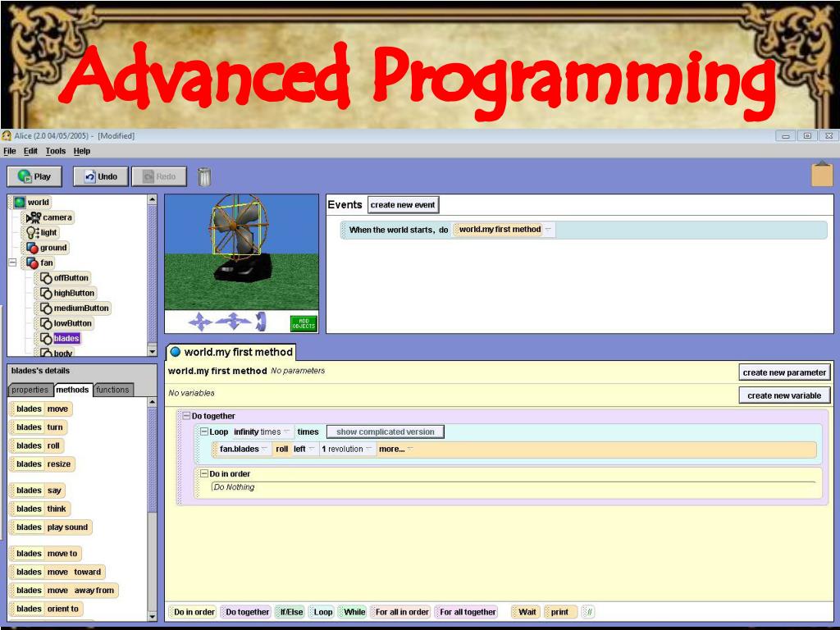
Task: Open the Edit menu
Action: click(x=30, y=151)
